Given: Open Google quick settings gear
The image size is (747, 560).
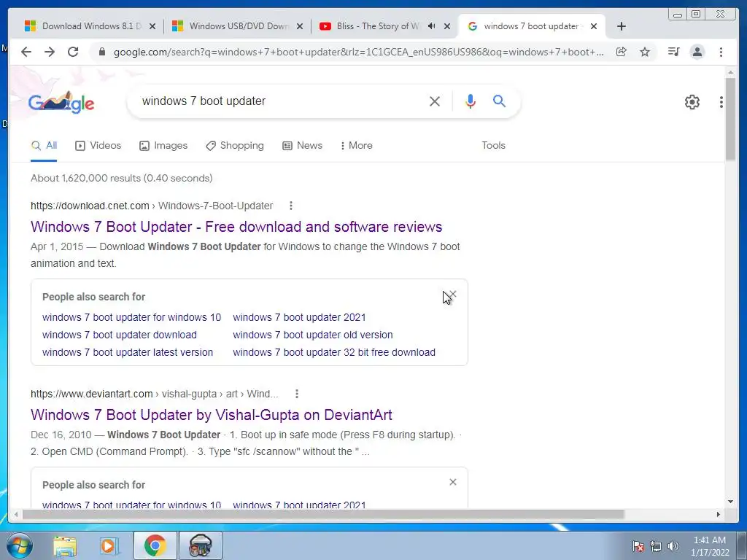Looking at the screenshot, I should [x=692, y=102].
